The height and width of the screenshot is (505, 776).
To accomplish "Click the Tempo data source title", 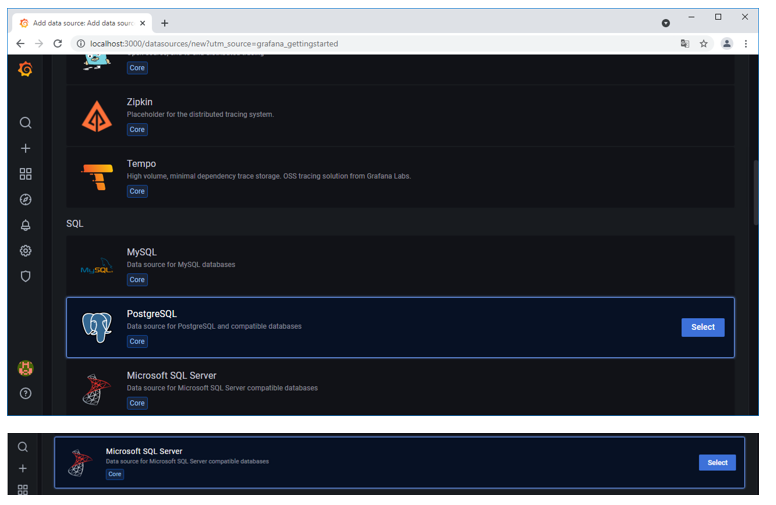I will tap(141, 164).
